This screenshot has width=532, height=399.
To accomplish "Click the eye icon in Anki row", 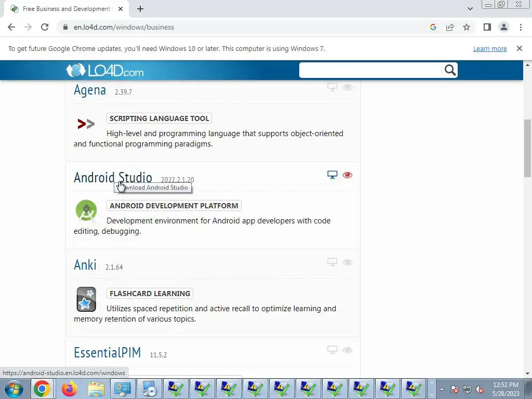I will pos(348,262).
